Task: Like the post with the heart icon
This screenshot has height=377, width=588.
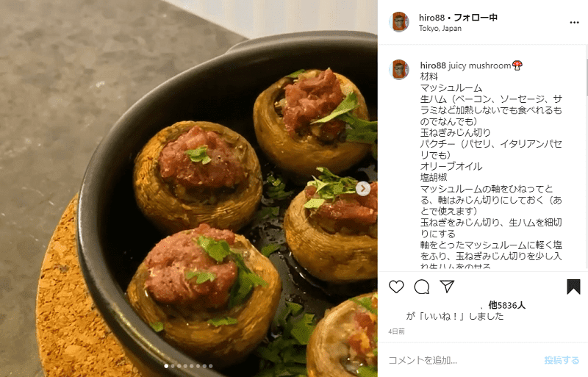Action: 396,287
